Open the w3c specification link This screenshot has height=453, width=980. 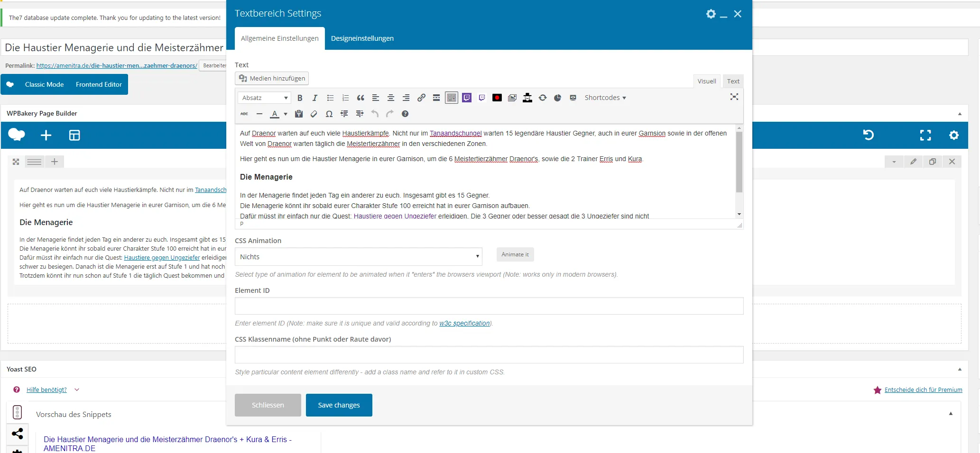[x=464, y=323]
